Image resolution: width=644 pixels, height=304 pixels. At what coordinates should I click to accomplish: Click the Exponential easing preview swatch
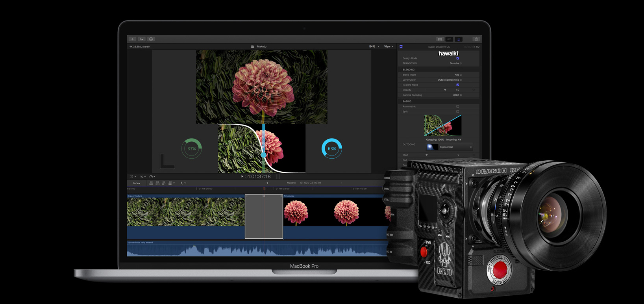(x=432, y=147)
